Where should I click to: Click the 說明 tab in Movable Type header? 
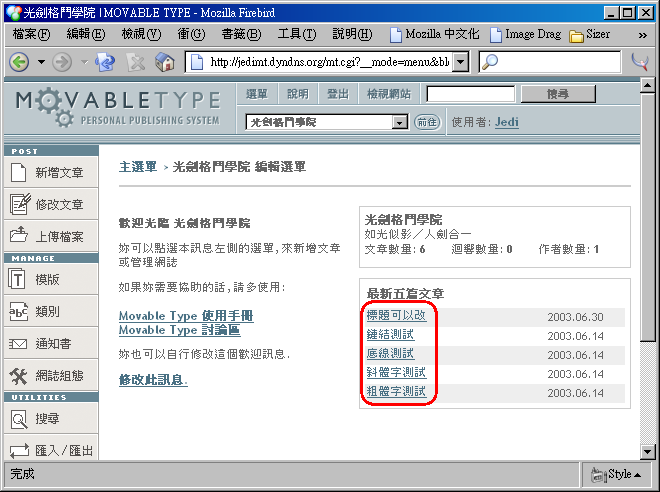[298, 94]
